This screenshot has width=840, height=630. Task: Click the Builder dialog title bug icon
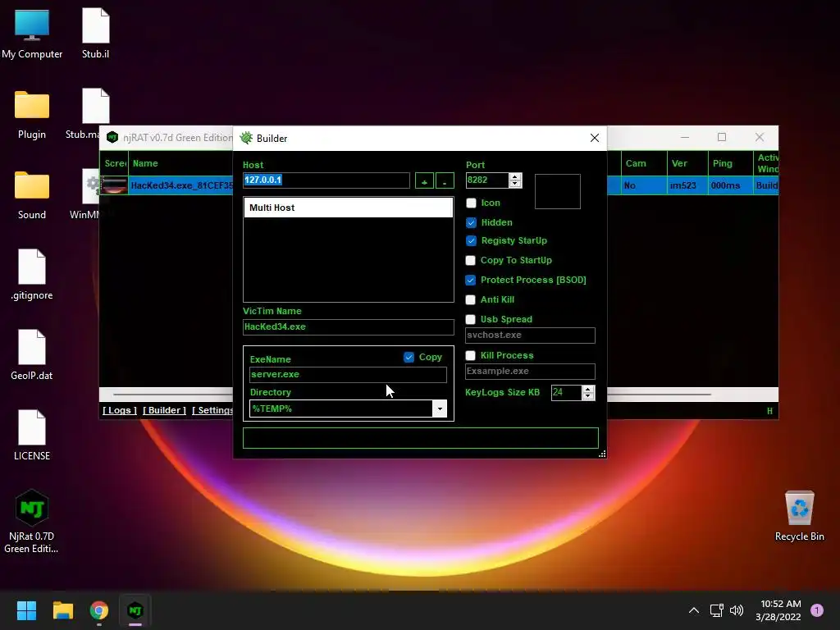point(246,138)
